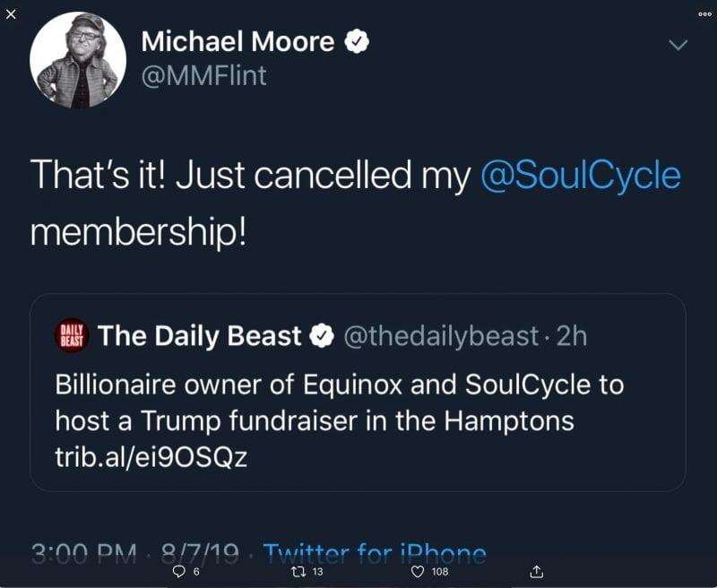Click the reply speech bubble icon
This screenshot has height=588, width=717.
176,571
